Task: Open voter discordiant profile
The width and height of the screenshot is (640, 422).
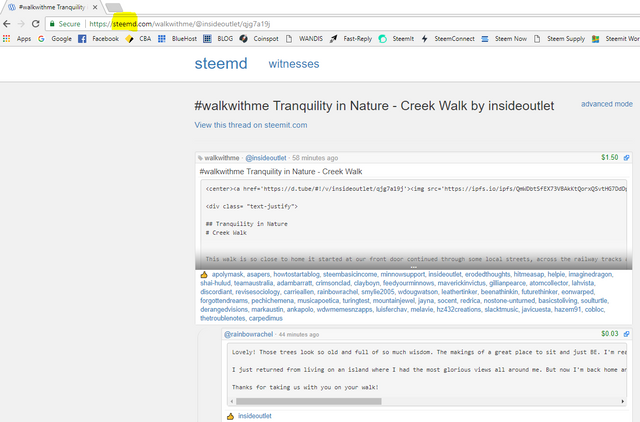Action: point(216,292)
